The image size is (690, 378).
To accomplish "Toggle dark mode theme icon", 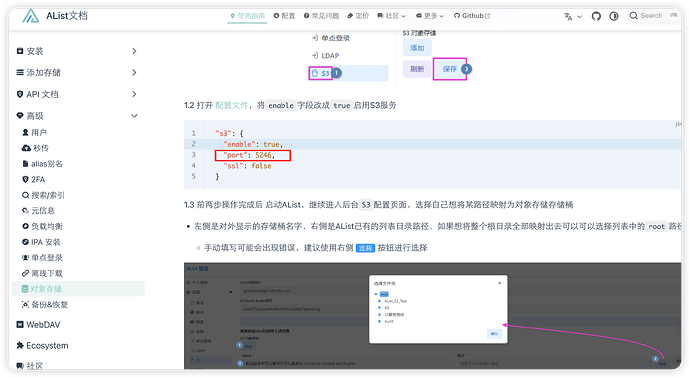I will point(613,16).
